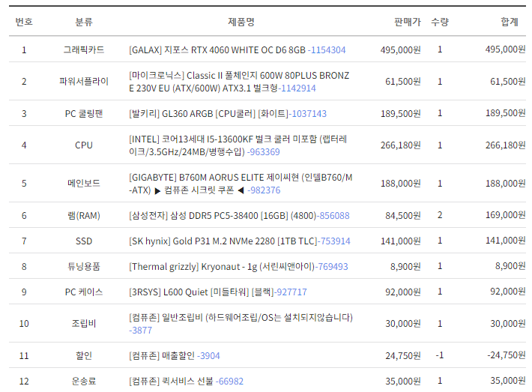Select the 운송료 category cell
This screenshot has width=532, height=392.
click(84, 382)
